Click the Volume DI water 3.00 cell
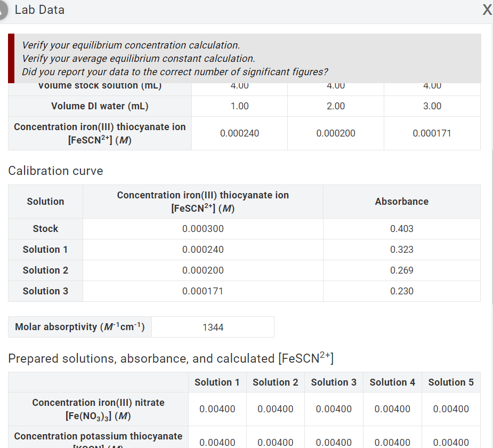The image size is (493, 448). (x=432, y=106)
